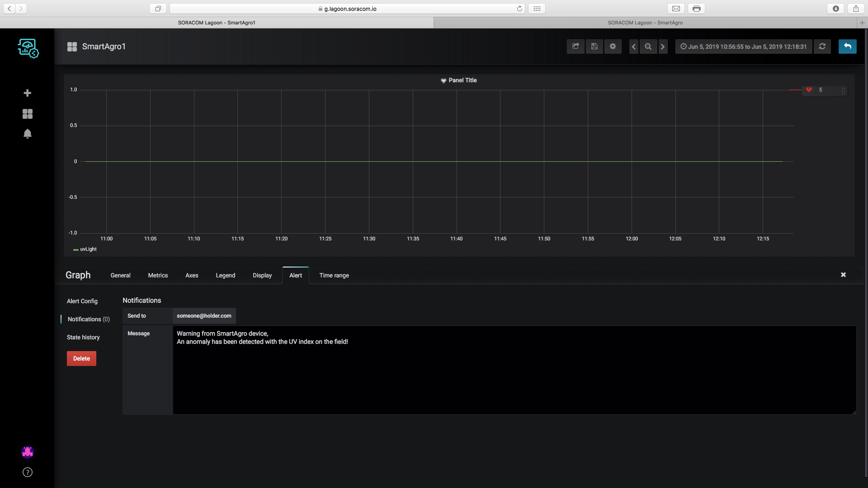Open the Create plus menu in sidebar
868x488 pixels.
click(28, 93)
